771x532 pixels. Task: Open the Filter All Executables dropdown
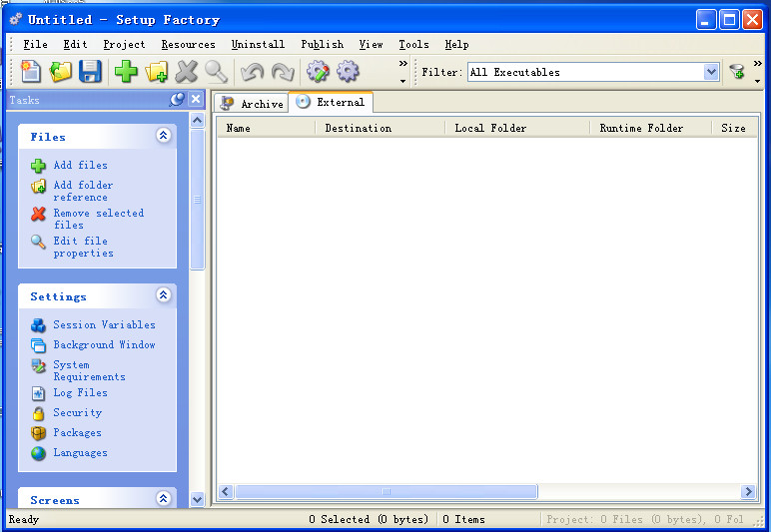click(x=711, y=72)
